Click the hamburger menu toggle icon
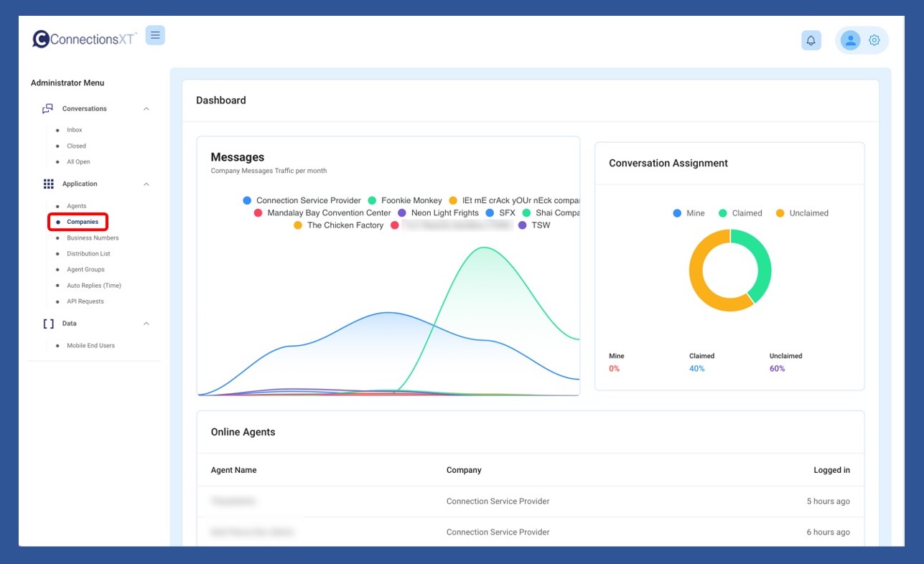924x564 pixels. tap(155, 35)
